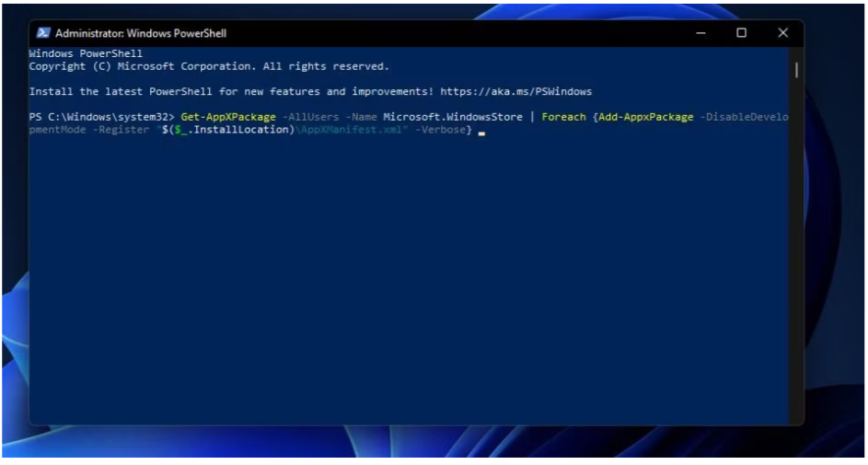This screenshot has height=465, width=868.
Task: Open the PowerShell title bar icon menu
Action: 43,33
